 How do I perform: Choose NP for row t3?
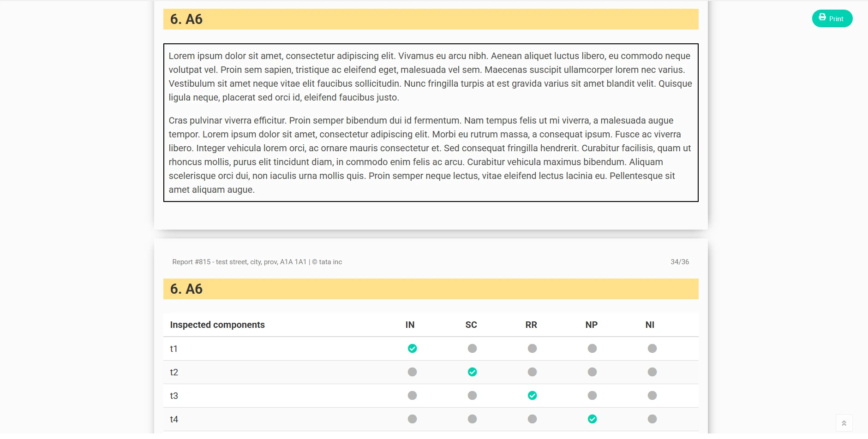(592, 396)
